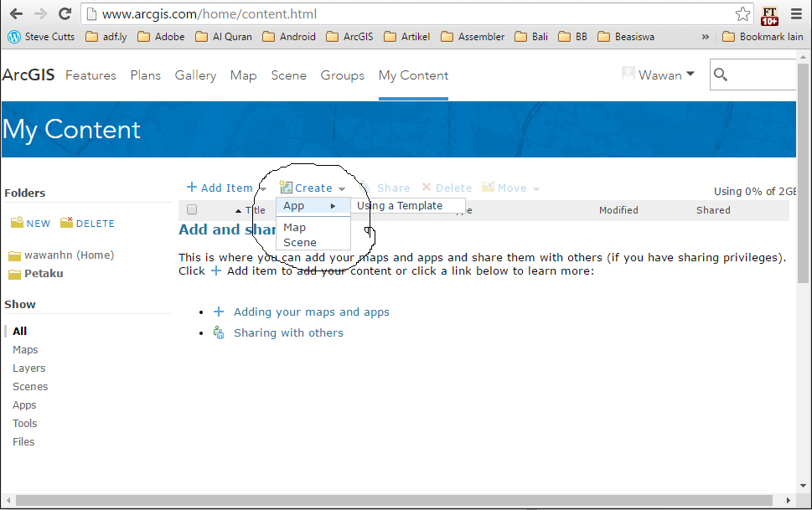Image resolution: width=812 pixels, height=510 pixels.
Task: Filter content by Scenes
Action: coord(30,387)
